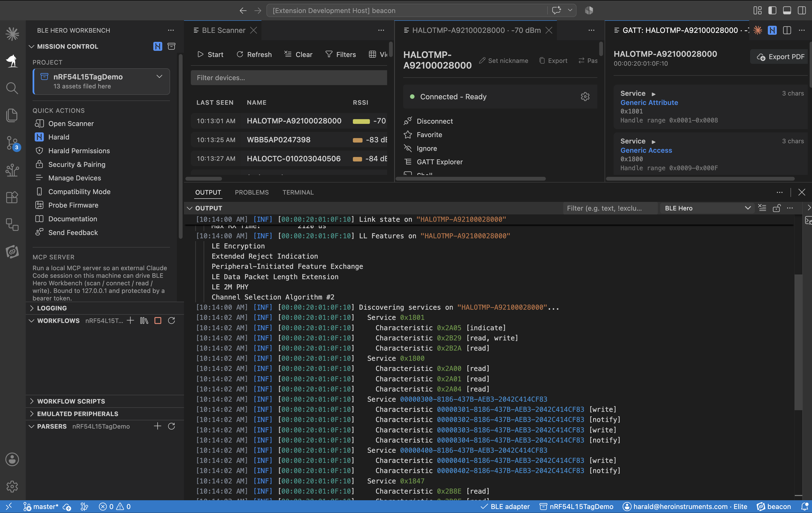The height and width of the screenshot is (513, 812).
Task: Open the Explorer files icon in activity bar
Action: 12,115
